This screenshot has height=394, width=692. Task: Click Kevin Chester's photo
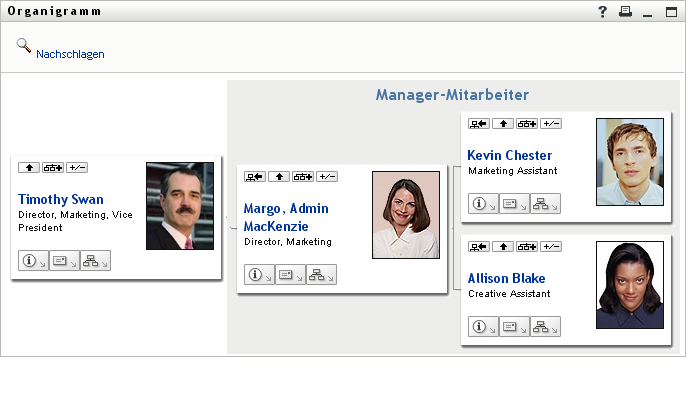click(x=630, y=162)
